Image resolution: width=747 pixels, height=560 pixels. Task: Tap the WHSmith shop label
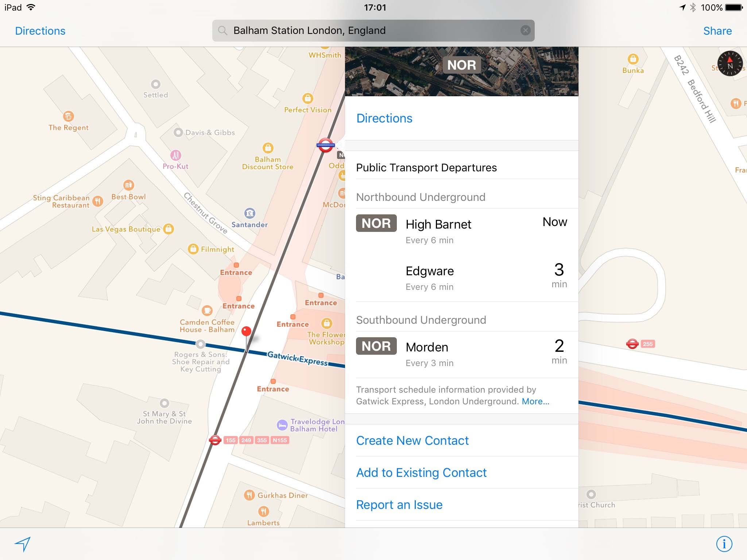coord(325,55)
